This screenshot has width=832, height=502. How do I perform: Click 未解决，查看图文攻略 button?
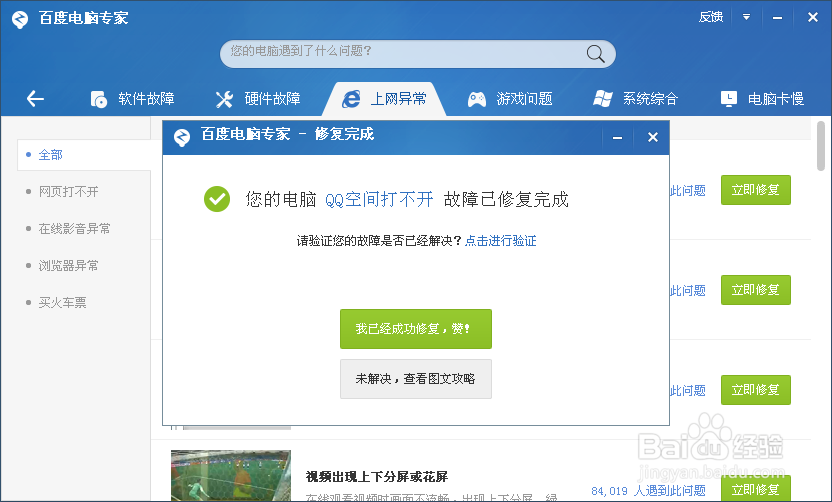pyautogui.click(x=415, y=379)
